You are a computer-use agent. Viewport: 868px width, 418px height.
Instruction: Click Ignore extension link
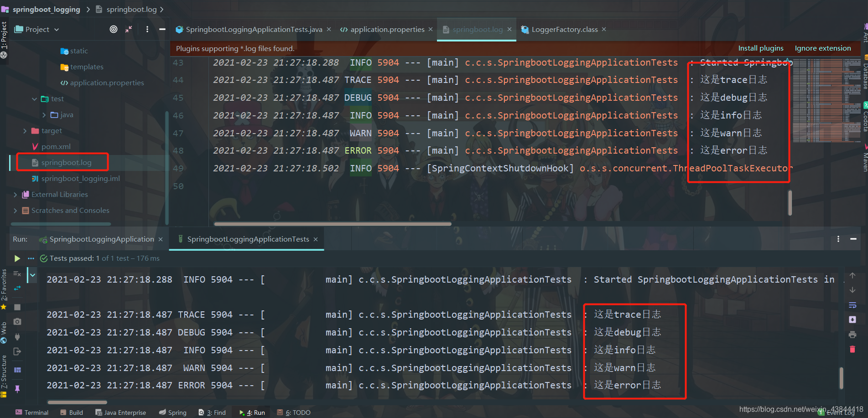click(823, 48)
